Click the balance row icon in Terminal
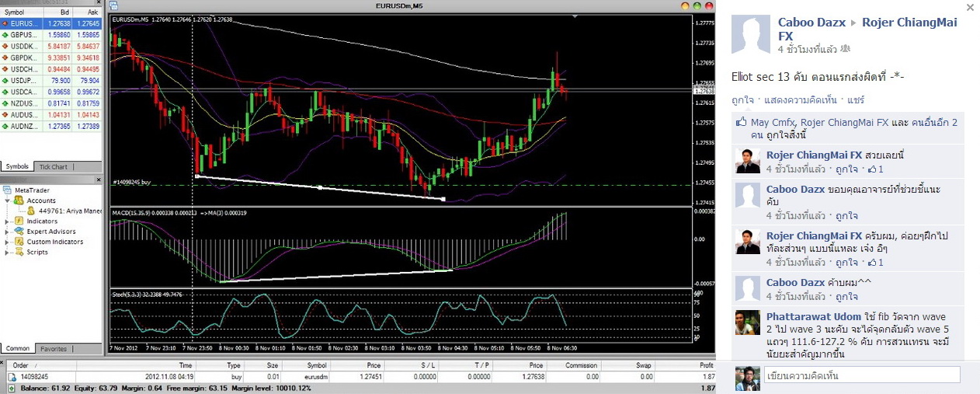The width and height of the screenshot is (980, 394). click(x=12, y=387)
